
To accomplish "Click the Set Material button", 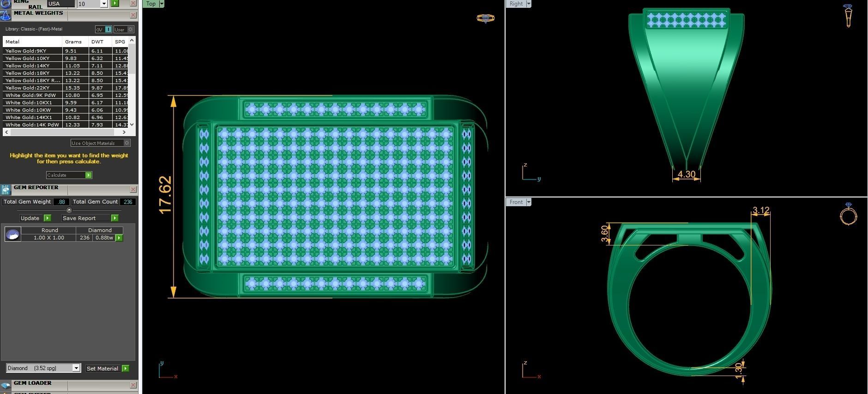I will (103, 368).
